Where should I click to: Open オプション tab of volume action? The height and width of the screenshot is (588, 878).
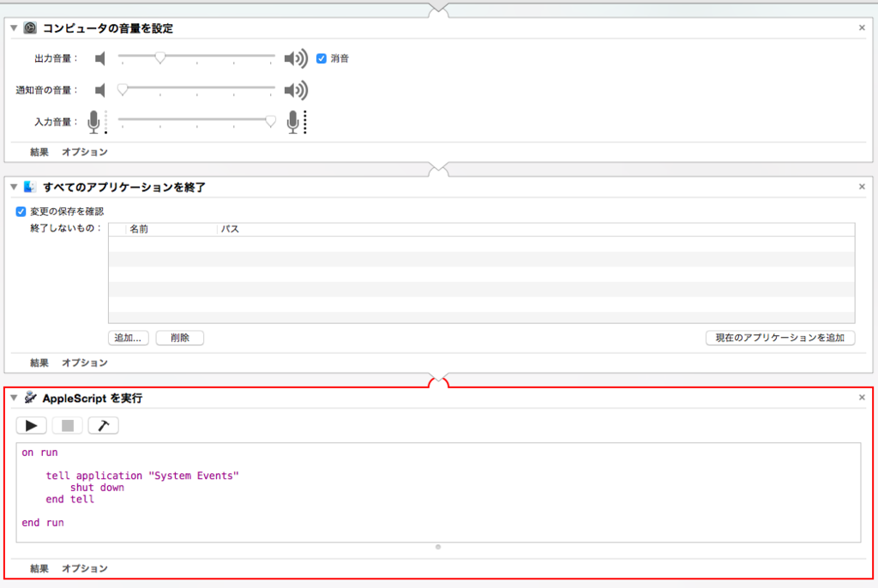click(x=85, y=152)
